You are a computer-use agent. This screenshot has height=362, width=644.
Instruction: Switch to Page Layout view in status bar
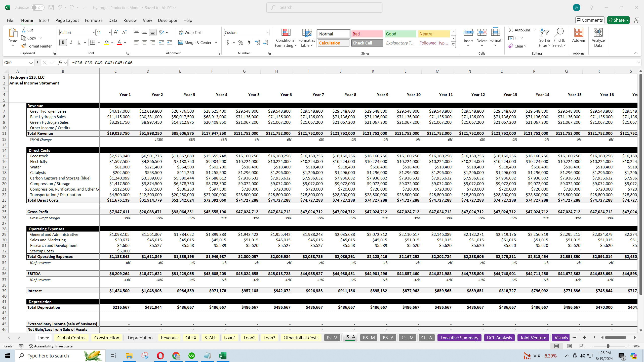(569, 346)
